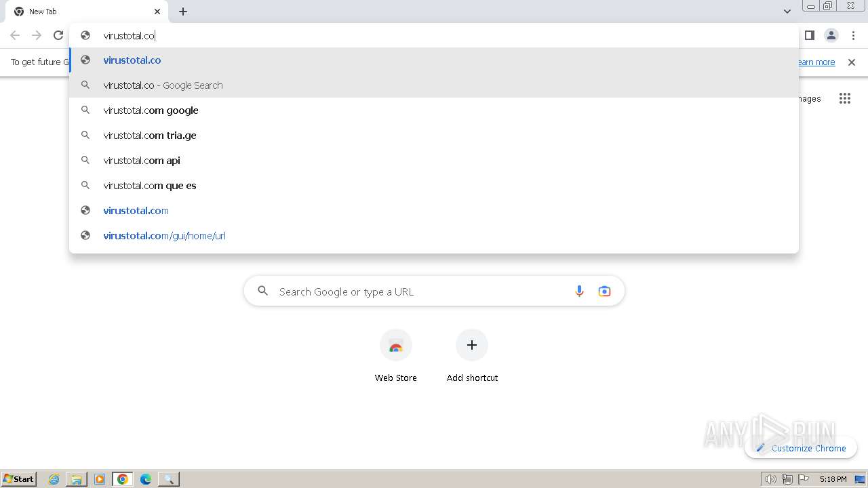Click the Action Center flag icon
Image resolution: width=868 pixels, height=488 pixels.
pyautogui.click(x=804, y=479)
